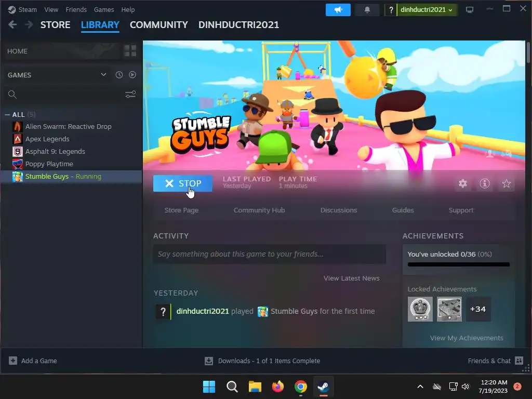Click the Downloads tray icon
The height and width of the screenshot is (399, 532).
tap(209, 361)
